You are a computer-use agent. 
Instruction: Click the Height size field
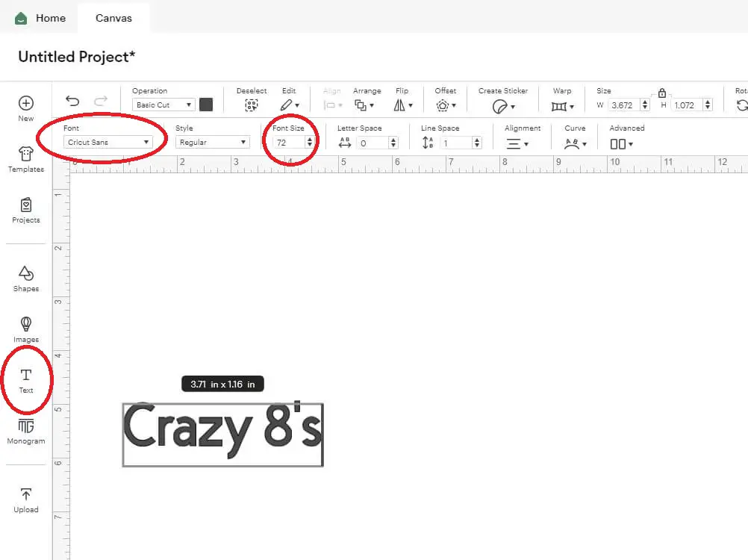pyautogui.click(x=687, y=105)
